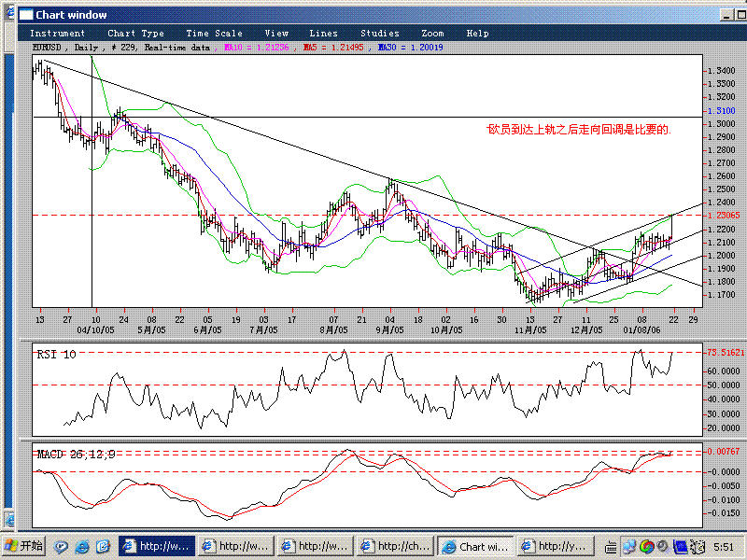Screen dimensions: 747x560
Task: Open the Instrument menu
Action: pyautogui.click(x=57, y=34)
